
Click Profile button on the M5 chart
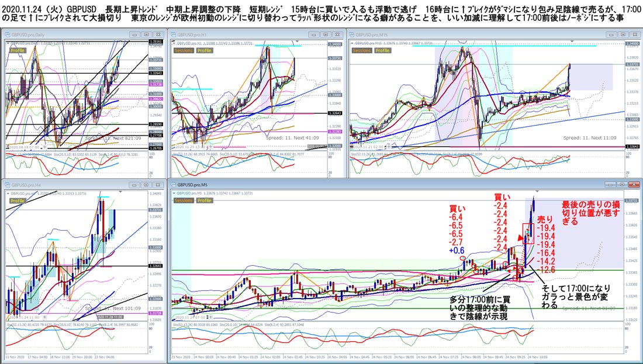[204, 200]
